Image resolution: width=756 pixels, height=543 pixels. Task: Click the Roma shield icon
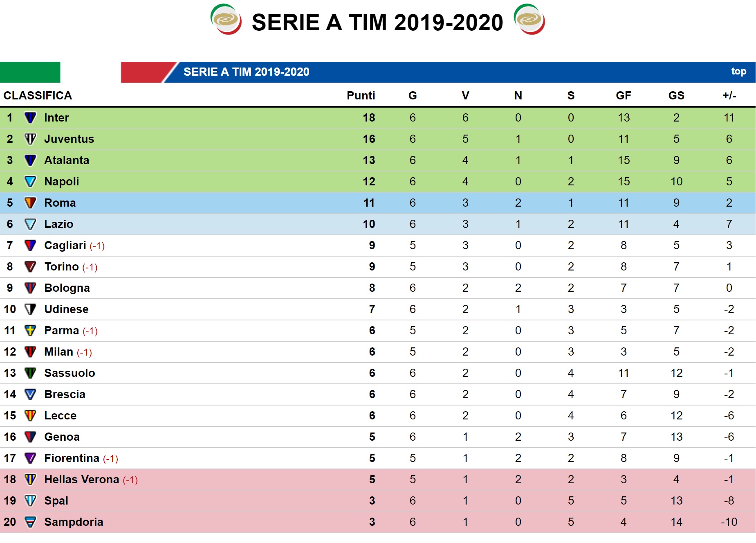pos(30,203)
